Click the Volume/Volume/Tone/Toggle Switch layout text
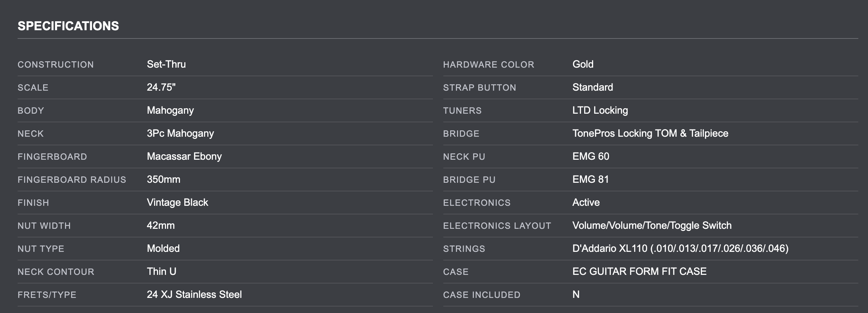 652,225
